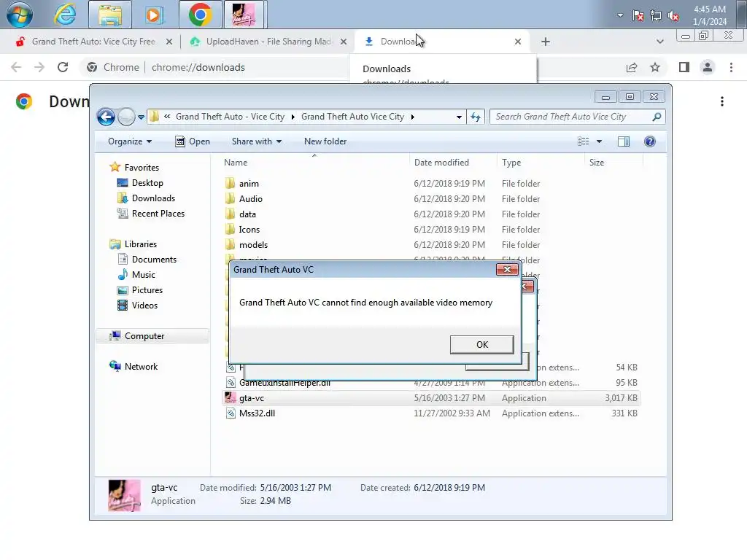The width and height of the screenshot is (747, 560).
Task: Open Windows Explorer from the taskbar
Action: tap(110, 15)
